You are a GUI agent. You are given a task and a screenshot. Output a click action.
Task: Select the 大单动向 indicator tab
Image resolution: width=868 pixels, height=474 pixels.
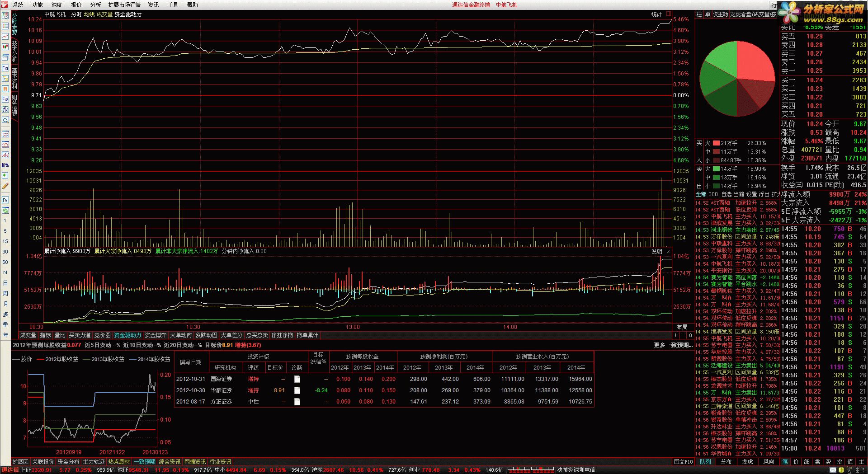181,335
